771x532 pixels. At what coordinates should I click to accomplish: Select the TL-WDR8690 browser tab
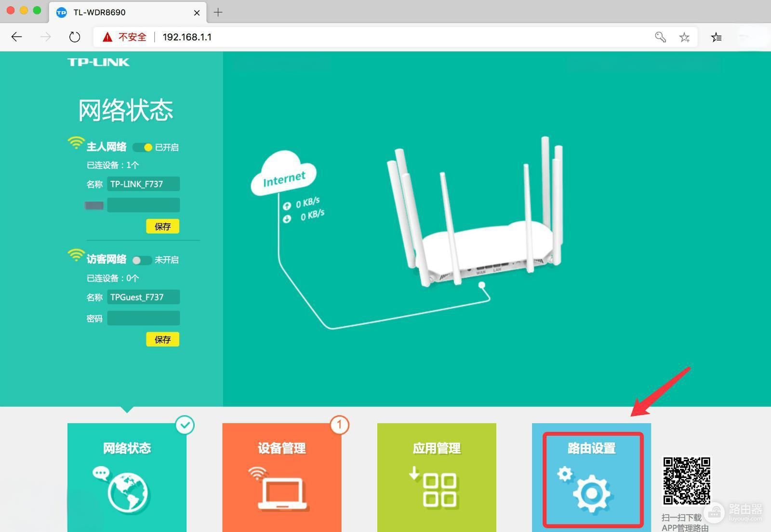click(128, 12)
